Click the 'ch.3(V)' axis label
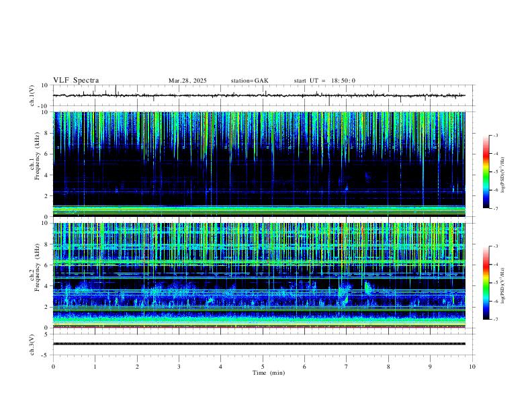Image resolution: width=532 pixels, height=411 pixels. [32, 345]
